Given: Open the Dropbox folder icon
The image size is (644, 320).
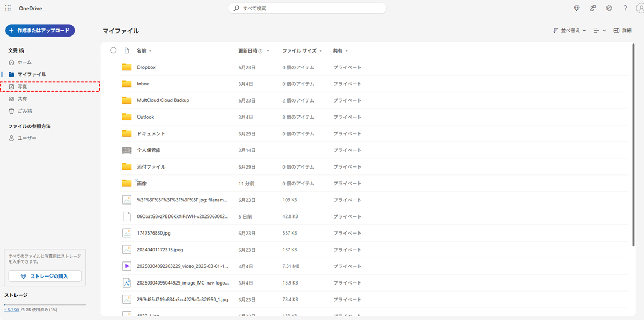Looking at the screenshot, I should (127, 67).
